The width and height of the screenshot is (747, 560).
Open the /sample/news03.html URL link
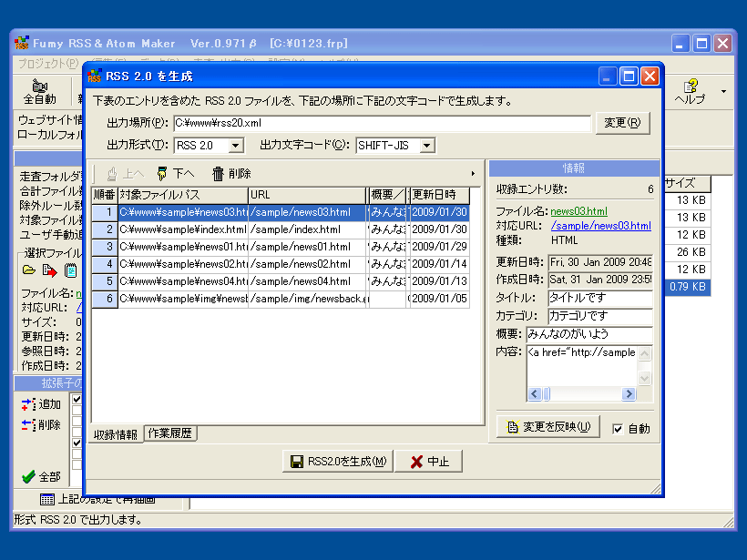coord(600,226)
